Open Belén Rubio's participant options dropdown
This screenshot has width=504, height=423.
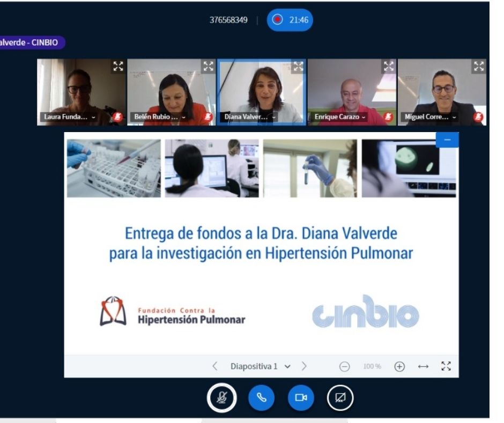(x=183, y=117)
